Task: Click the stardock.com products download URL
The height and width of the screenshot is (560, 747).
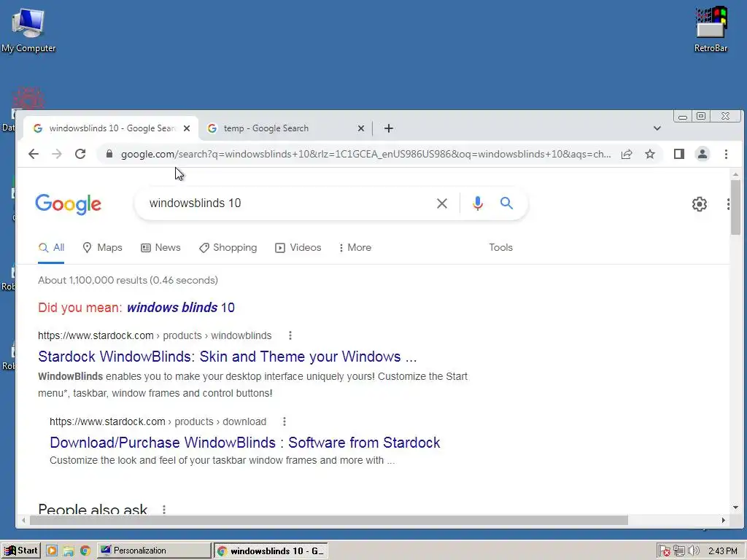Action: (158, 421)
